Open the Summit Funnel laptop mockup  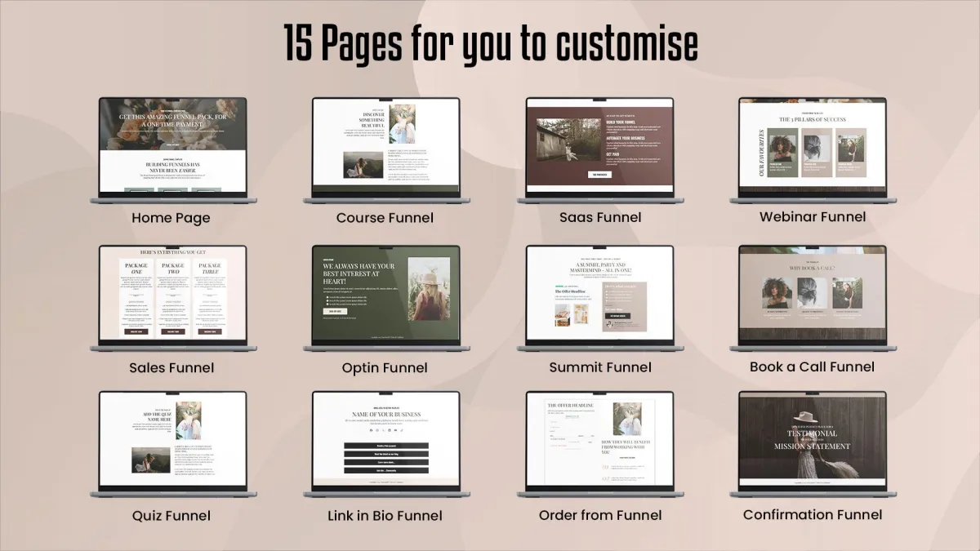599,299
